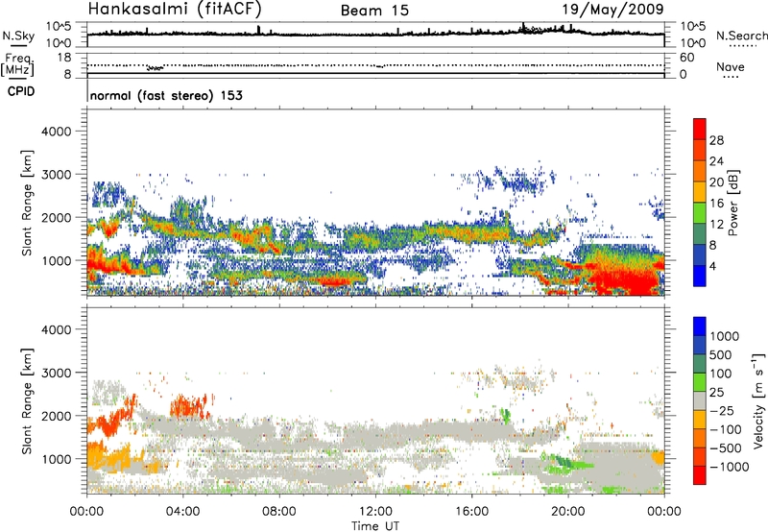The height and width of the screenshot is (532, 768).
Task: Click the 'Hankasalmi (fitACF)' plot title
Action: (x=175, y=10)
